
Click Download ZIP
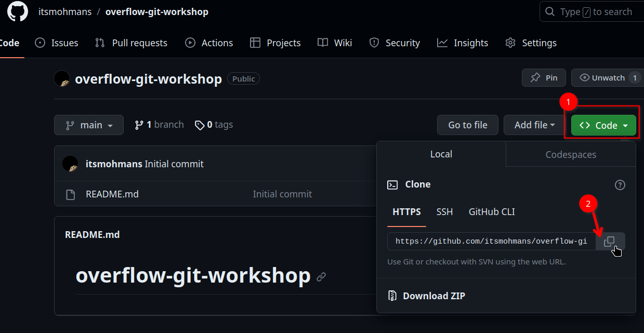[434, 296]
